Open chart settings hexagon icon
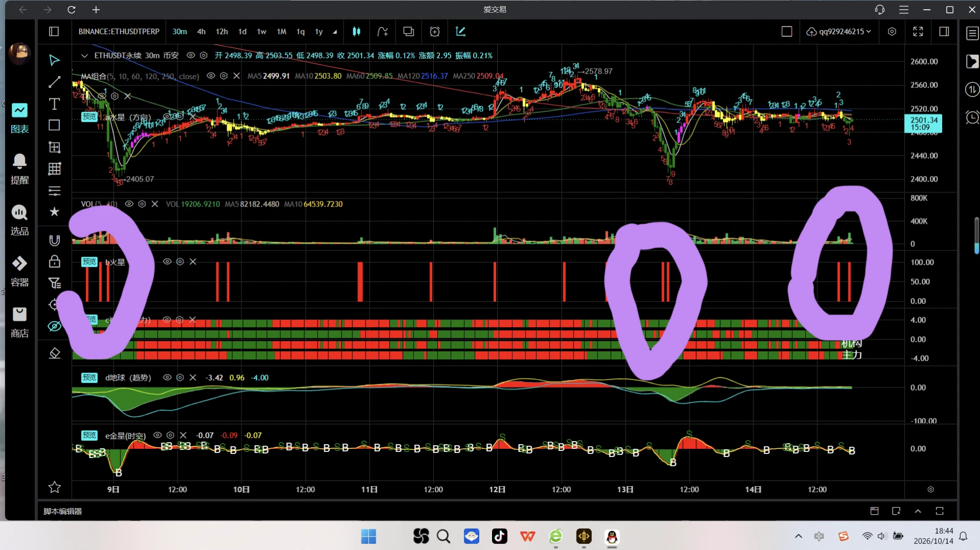This screenshot has height=550, width=980. pyautogui.click(x=892, y=32)
